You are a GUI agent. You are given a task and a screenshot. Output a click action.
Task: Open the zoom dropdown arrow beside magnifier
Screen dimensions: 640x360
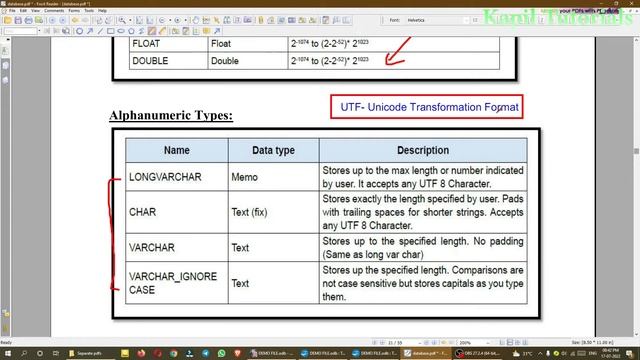[130, 20]
